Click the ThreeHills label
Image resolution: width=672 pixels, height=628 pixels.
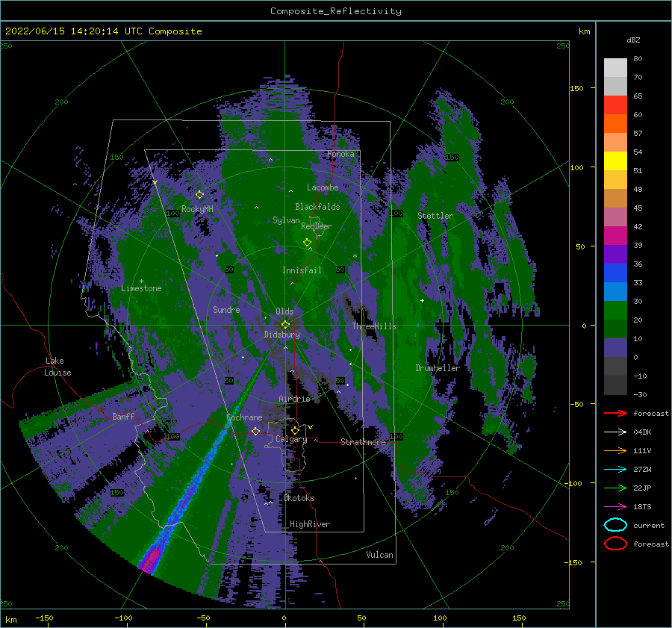(x=374, y=326)
